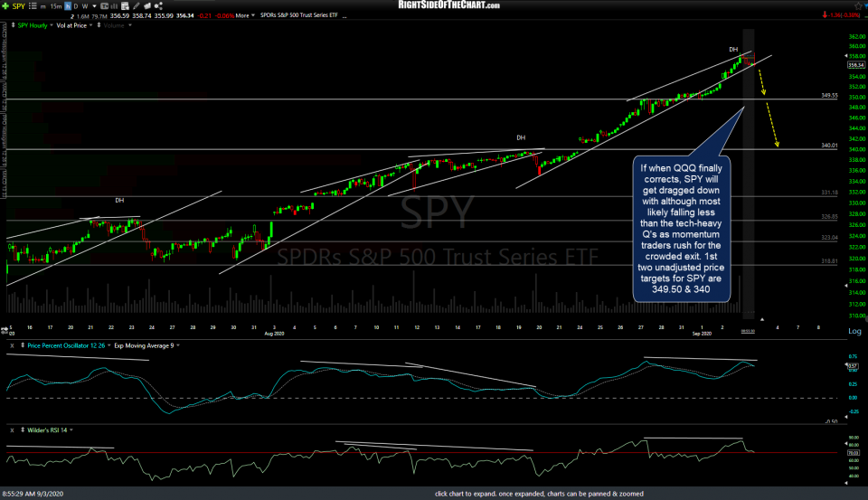Select the pencil drawing tool
Image resolution: width=868 pixels, height=500 pixels.
[137, 6]
